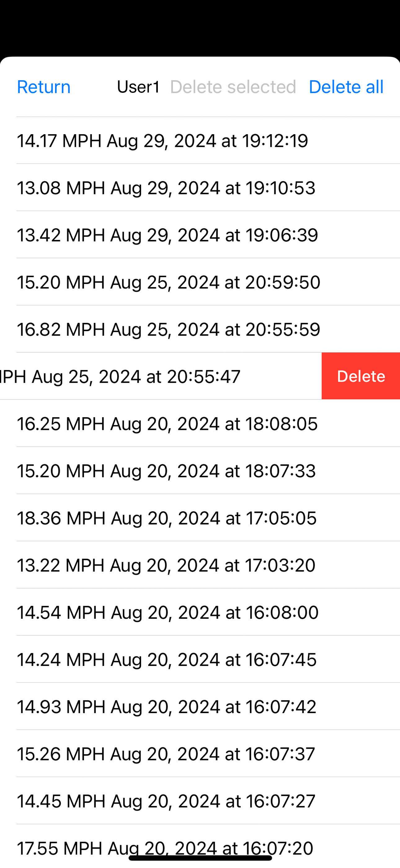Tap the 14.54 MPH 16:08:00 row
Viewport: 400px width, 868px height.
(x=168, y=612)
